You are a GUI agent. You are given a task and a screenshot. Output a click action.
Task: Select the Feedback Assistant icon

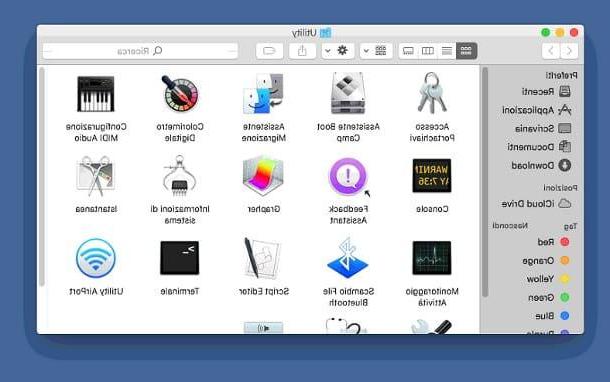tap(348, 176)
